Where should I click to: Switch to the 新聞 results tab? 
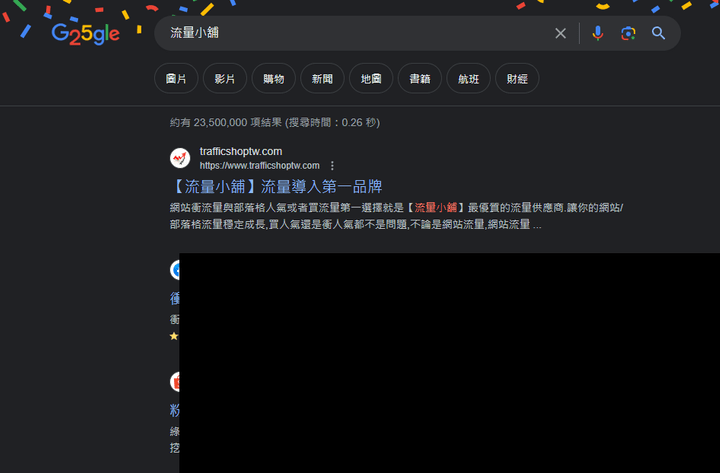coord(322,79)
